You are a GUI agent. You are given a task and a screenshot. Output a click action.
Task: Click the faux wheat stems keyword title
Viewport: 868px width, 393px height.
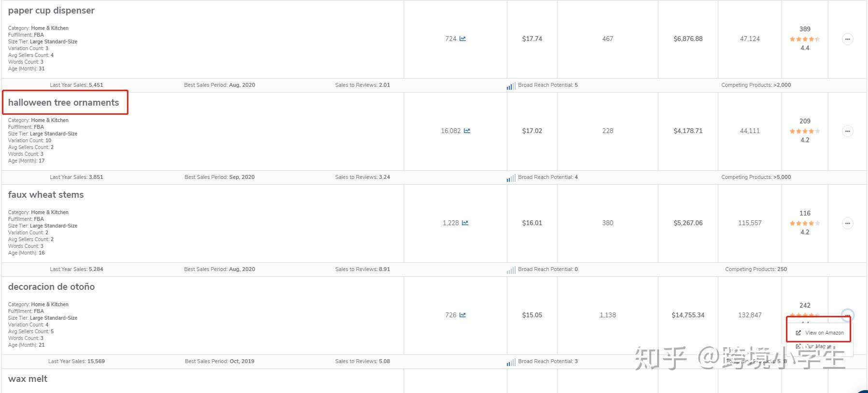click(46, 195)
